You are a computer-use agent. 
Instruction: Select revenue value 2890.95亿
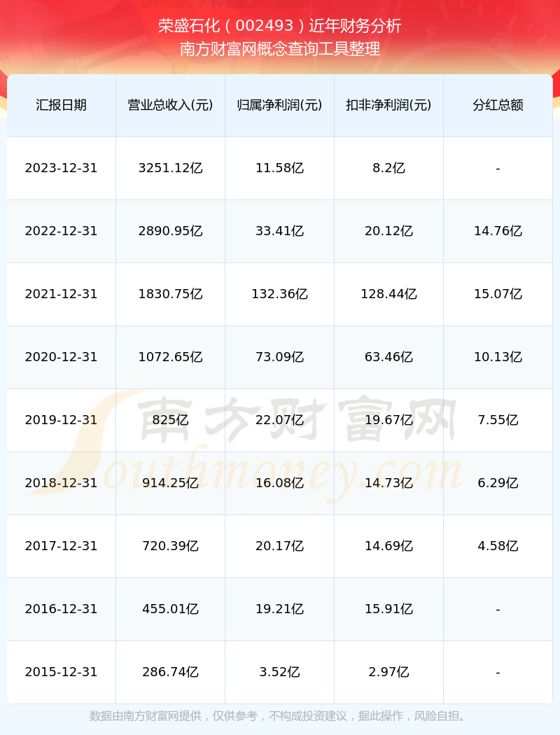point(171,231)
